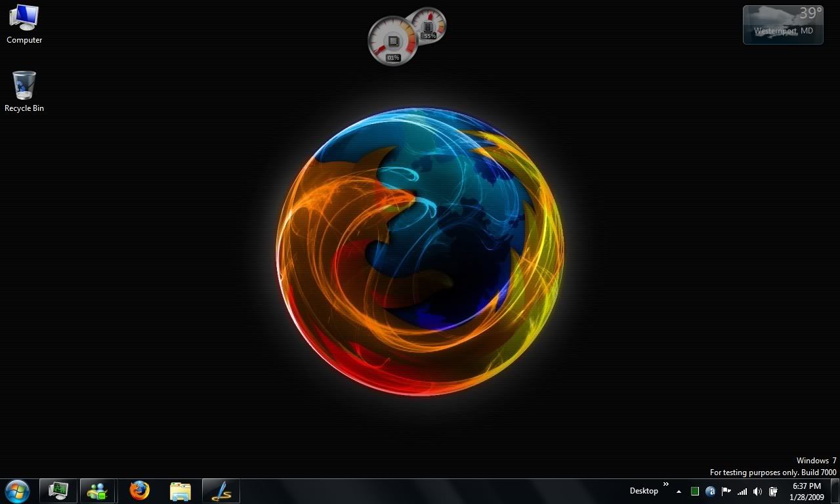The height and width of the screenshot is (504, 840).
Task: Select the Computer desktop icon
Action: coord(24,24)
